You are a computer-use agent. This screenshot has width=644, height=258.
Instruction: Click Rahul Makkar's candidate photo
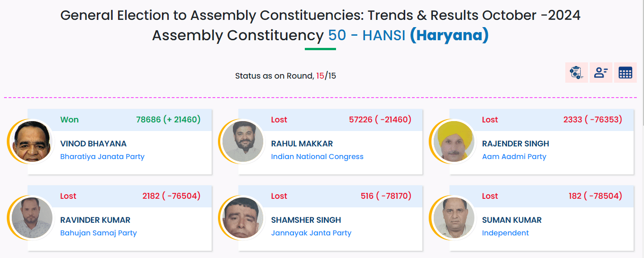tap(242, 142)
